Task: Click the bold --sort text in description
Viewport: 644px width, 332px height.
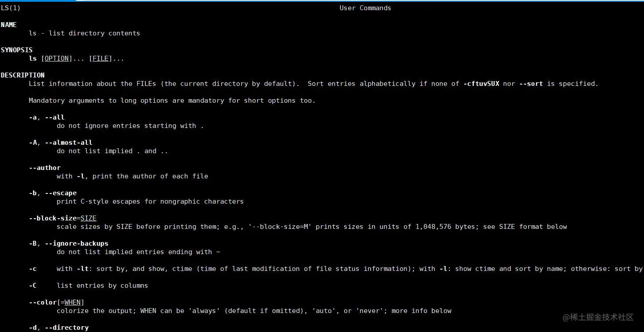Action: tap(531, 84)
